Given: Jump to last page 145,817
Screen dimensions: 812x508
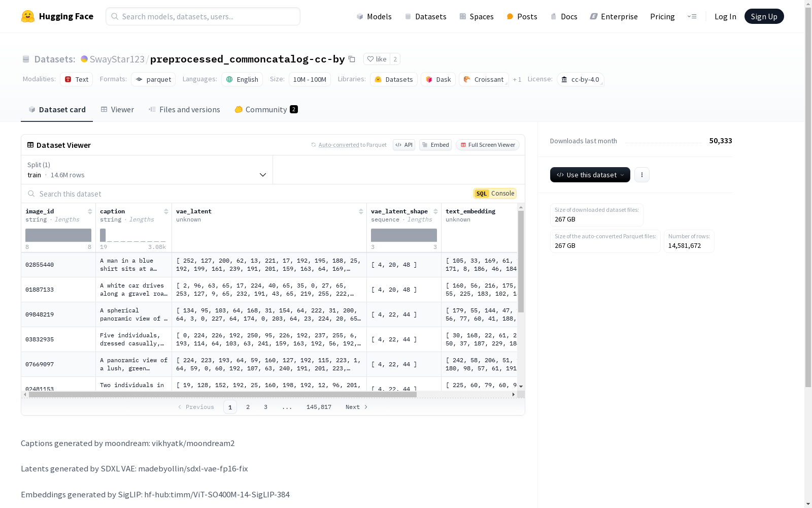Looking at the screenshot, I should pos(319,407).
